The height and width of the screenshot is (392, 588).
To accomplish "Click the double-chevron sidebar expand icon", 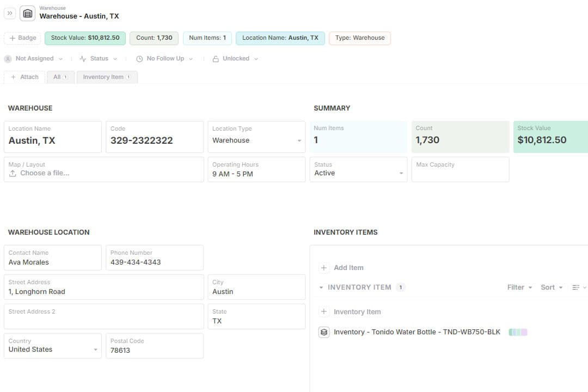I will pyautogui.click(x=10, y=13).
